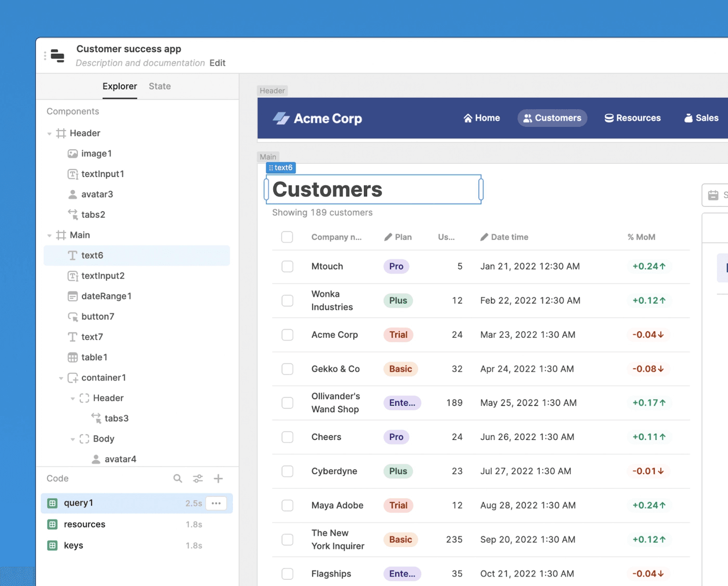This screenshot has height=586, width=728.
Task: Click the calendar icon in date field
Action: click(x=713, y=195)
